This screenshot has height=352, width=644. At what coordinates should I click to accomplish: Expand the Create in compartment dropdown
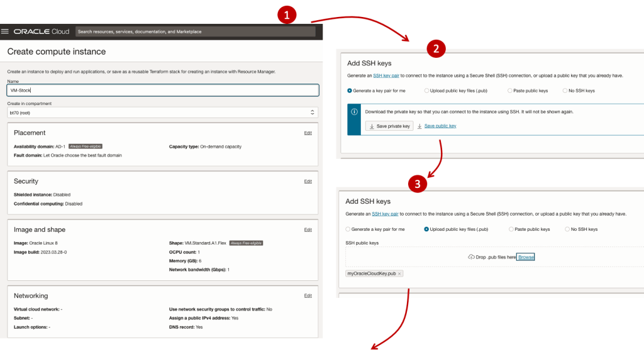pos(162,113)
